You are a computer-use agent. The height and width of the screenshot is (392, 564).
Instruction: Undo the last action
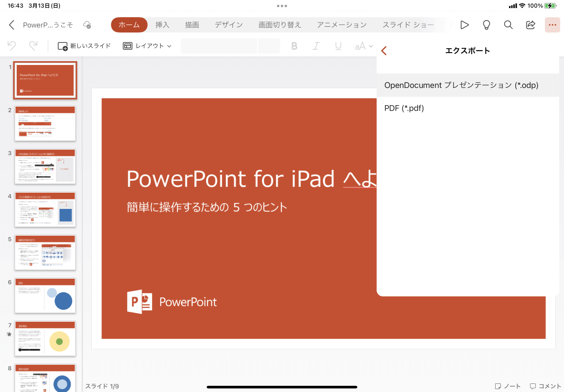[11, 46]
